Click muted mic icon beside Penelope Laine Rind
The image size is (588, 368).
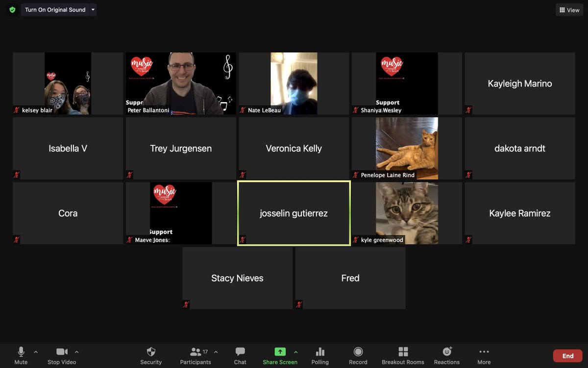pos(356,175)
